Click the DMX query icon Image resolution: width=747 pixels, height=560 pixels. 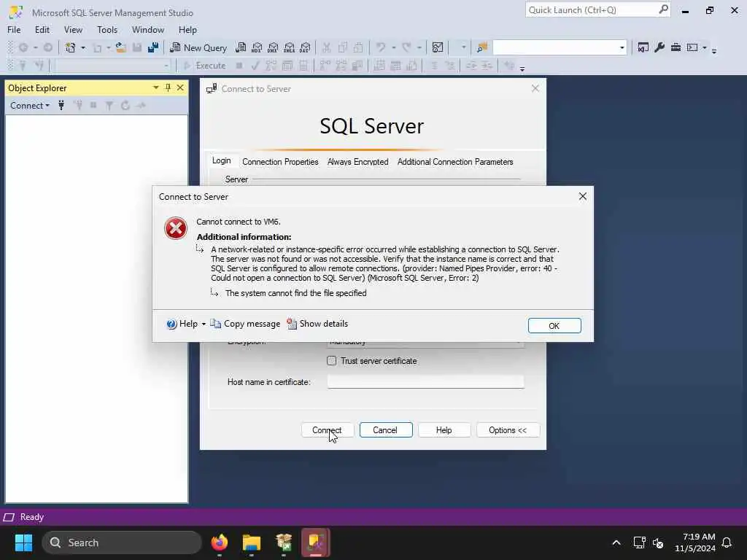click(x=273, y=47)
